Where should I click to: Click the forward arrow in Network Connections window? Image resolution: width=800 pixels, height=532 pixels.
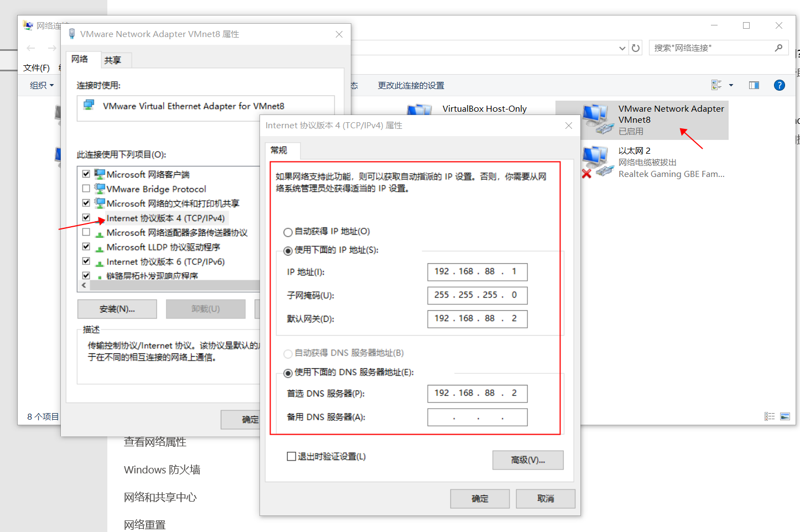(51, 48)
